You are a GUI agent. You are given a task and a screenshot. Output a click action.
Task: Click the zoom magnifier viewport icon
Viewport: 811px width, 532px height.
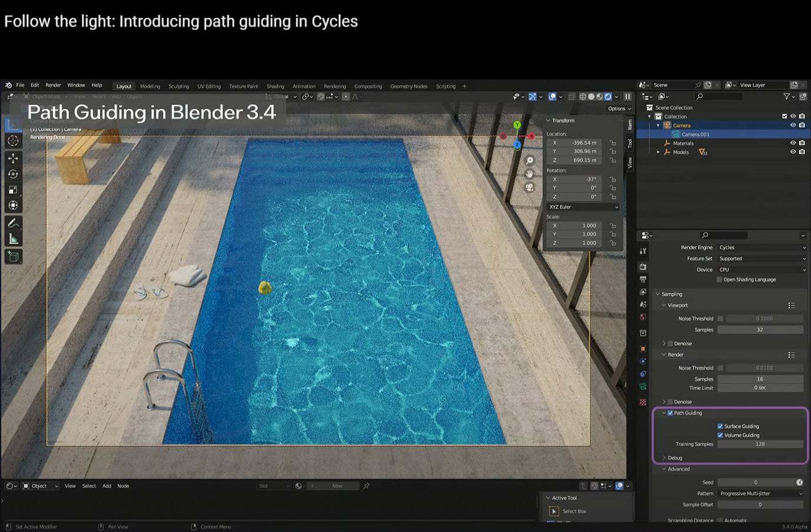click(x=529, y=161)
